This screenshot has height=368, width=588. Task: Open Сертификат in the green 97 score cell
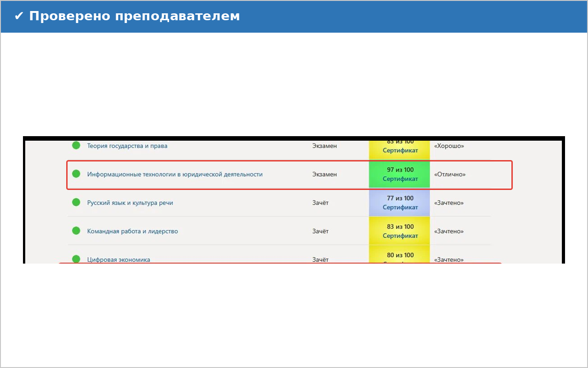point(400,179)
